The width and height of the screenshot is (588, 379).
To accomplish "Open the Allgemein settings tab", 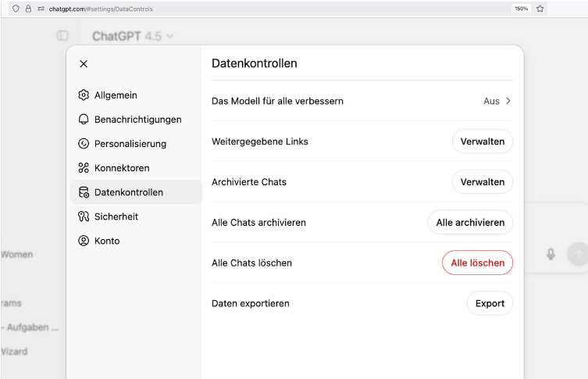I will [136, 95].
